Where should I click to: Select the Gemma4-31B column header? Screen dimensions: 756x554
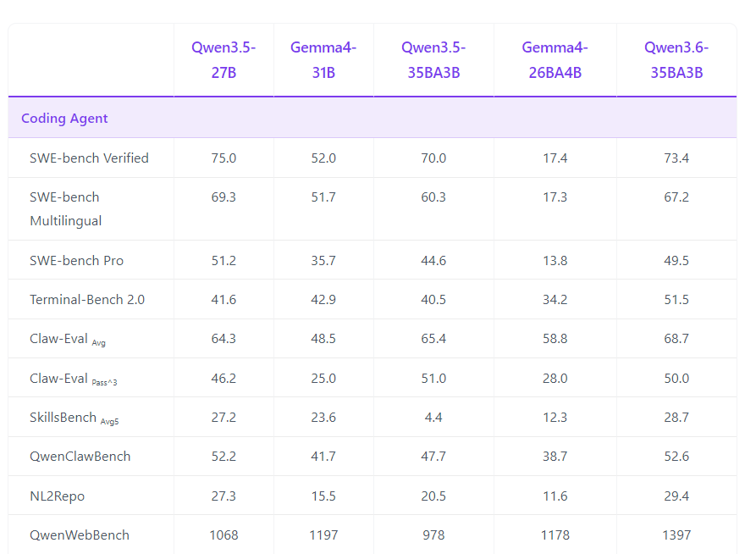(323, 60)
